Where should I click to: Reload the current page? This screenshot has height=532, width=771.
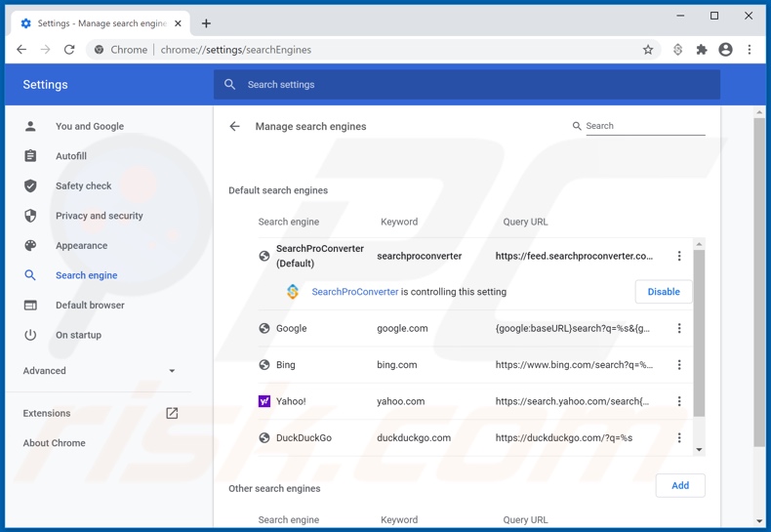point(69,50)
